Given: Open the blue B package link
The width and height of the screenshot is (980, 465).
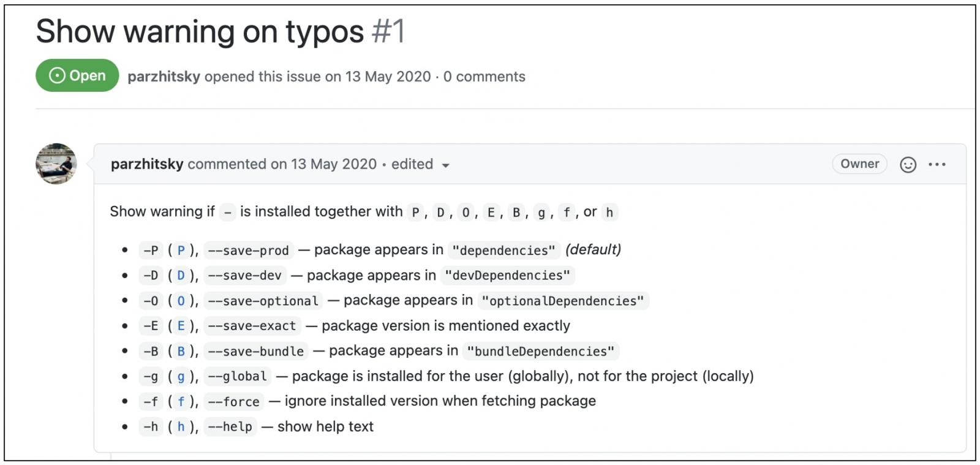Looking at the screenshot, I should pos(181,351).
